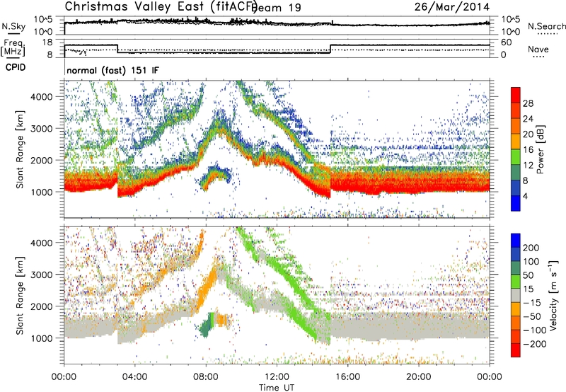This screenshot has height=392, width=566.
Task: Click the '28' tick on power scale
Action: (x=528, y=103)
